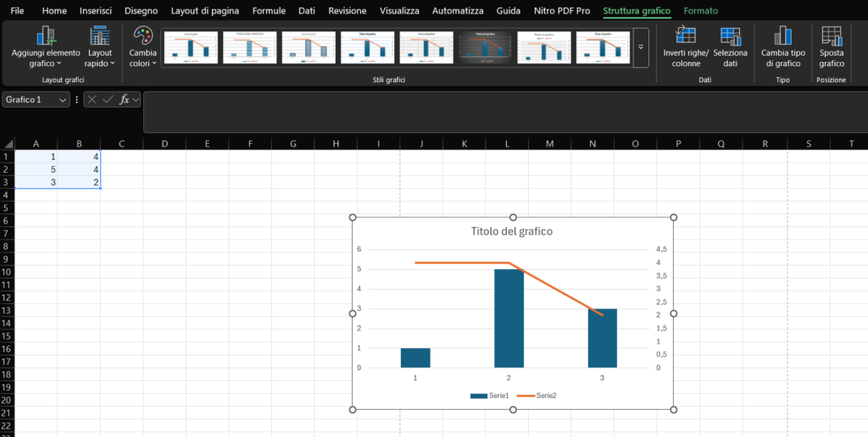Click Cambia tipo di grafico
868x437 pixels.
point(782,36)
